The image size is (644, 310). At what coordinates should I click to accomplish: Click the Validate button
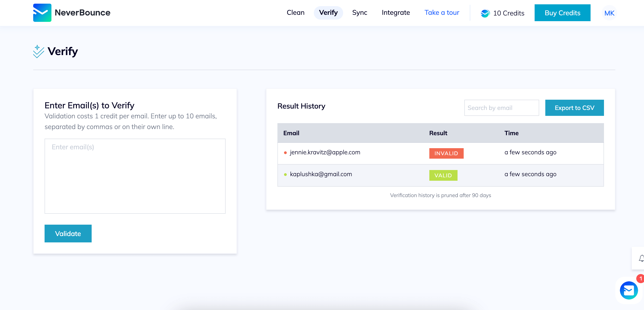pos(68,233)
